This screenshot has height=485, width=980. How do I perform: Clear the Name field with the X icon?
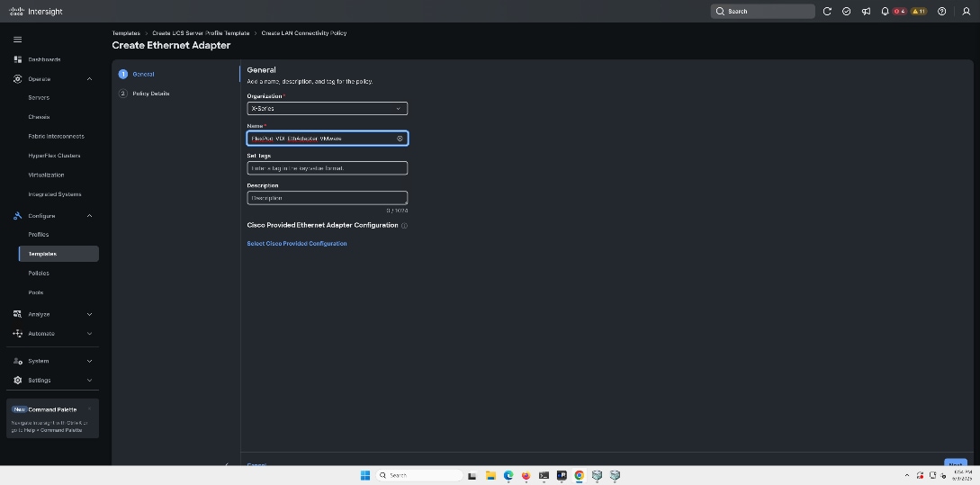400,139
